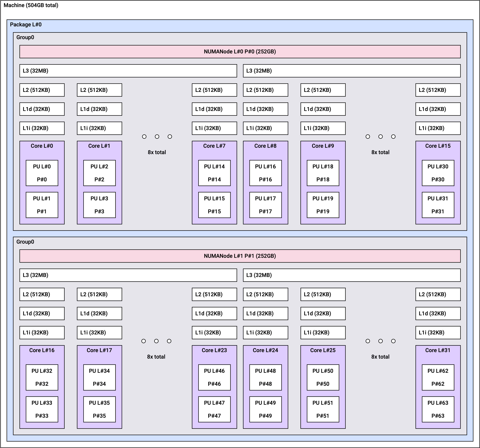Click the L2 (512KB) box above Core L#0
The width and height of the screenshot is (480, 448).
(x=42, y=90)
